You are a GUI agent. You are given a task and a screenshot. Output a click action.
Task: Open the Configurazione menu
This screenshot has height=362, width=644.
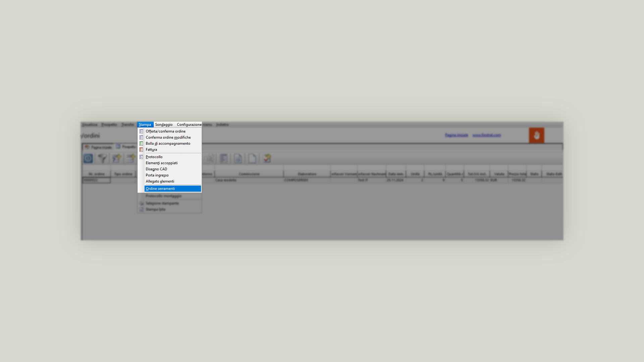pos(189,125)
